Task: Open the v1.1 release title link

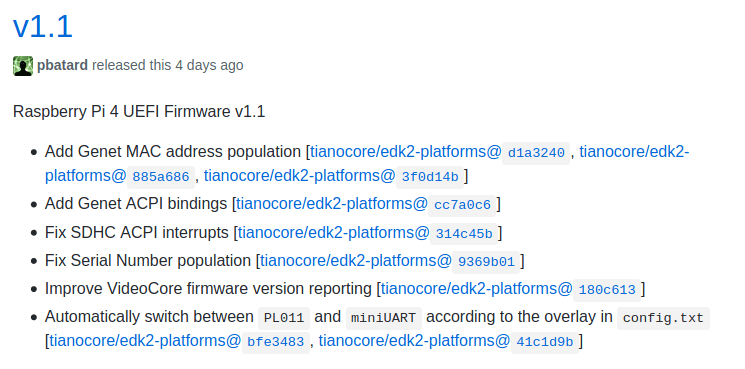Action: [x=43, y=27]
